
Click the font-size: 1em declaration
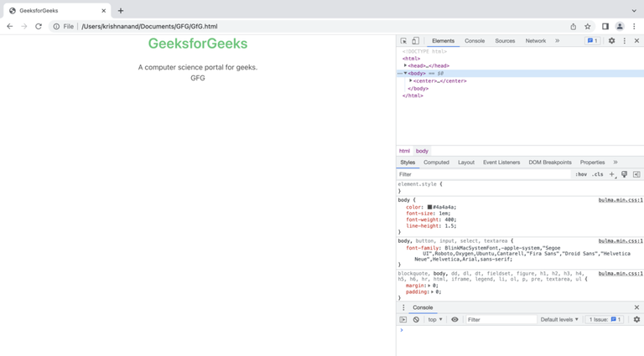(428, 214)
